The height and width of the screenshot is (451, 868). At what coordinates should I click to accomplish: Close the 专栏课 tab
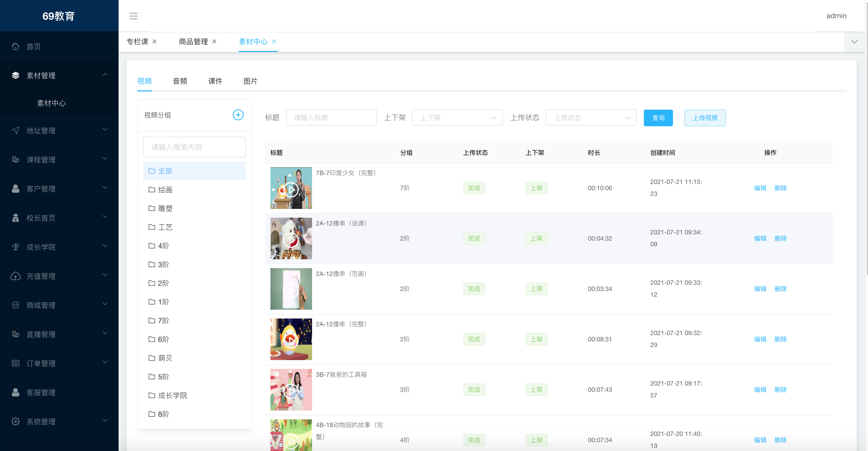(x=155, y=41)
